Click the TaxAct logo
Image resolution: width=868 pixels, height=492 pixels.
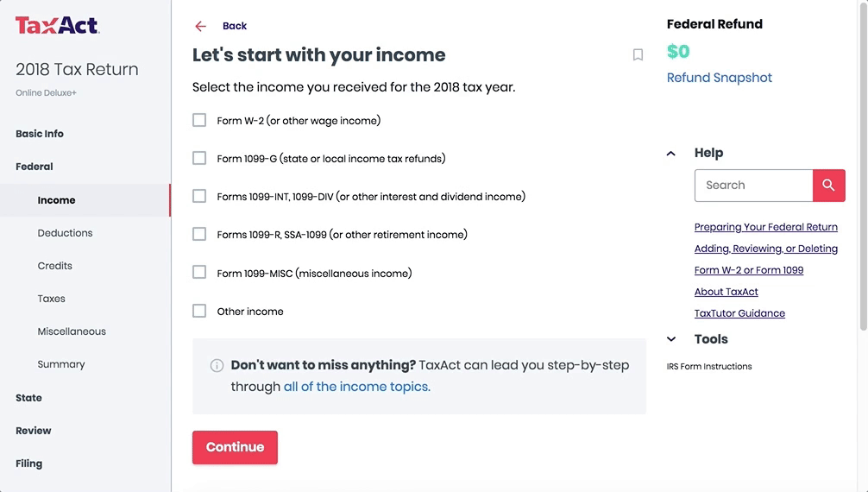[x=57, y=25]
